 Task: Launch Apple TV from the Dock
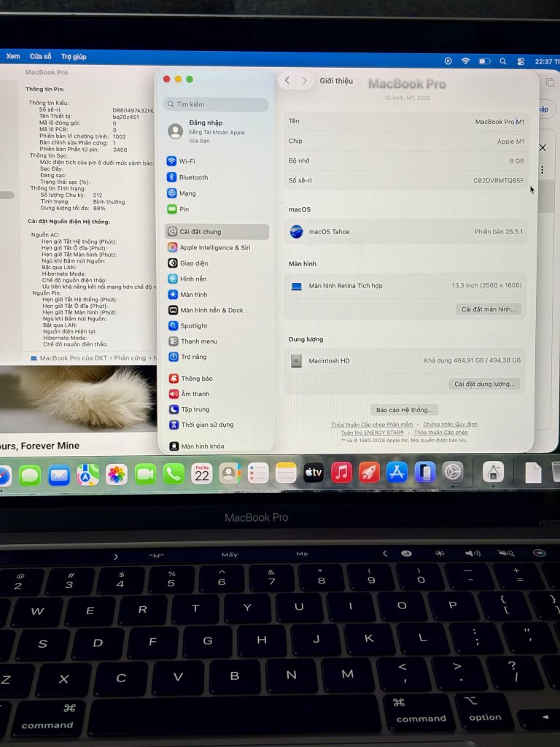point(314,473)
